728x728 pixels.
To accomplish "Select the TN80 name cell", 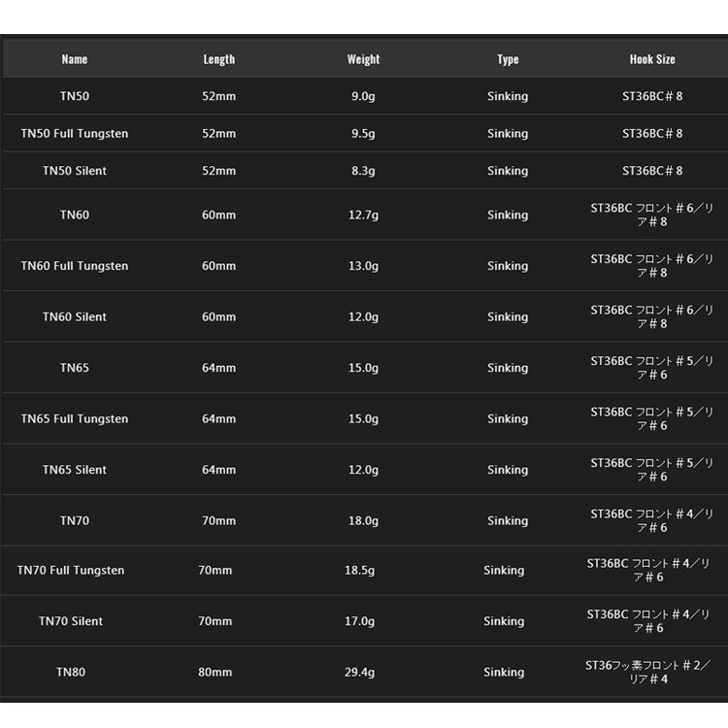I will tap(71, 672).
